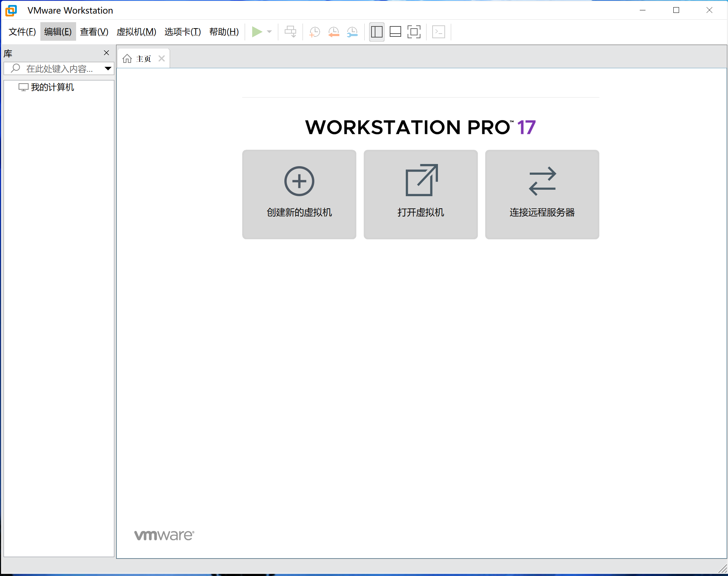Expand the library search filter dropdown

click(x=108, y=69)
